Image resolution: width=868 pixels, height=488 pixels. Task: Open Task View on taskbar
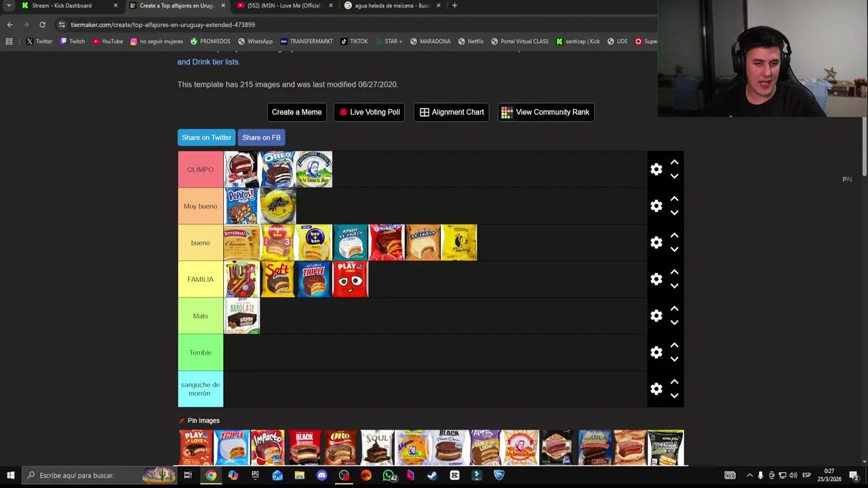point(188,475)
